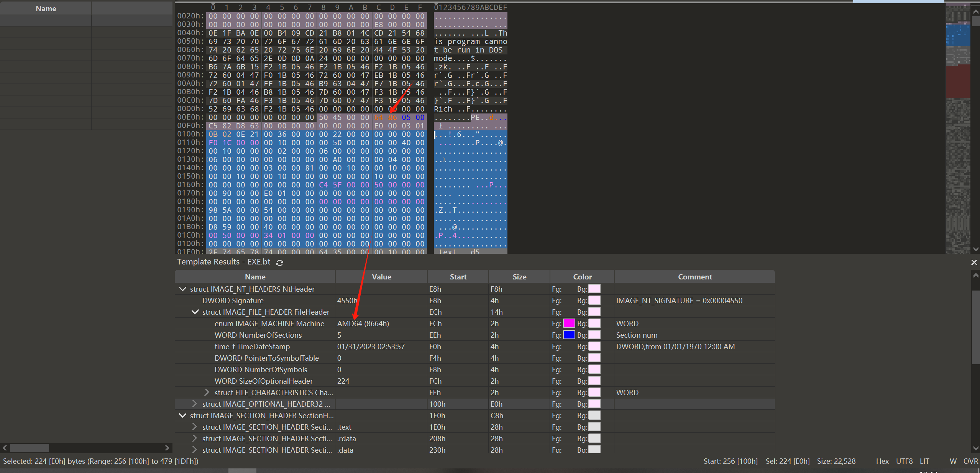Screen dimensions: 980x473
Task: Click the Comment column header
Action: (694, 277)
